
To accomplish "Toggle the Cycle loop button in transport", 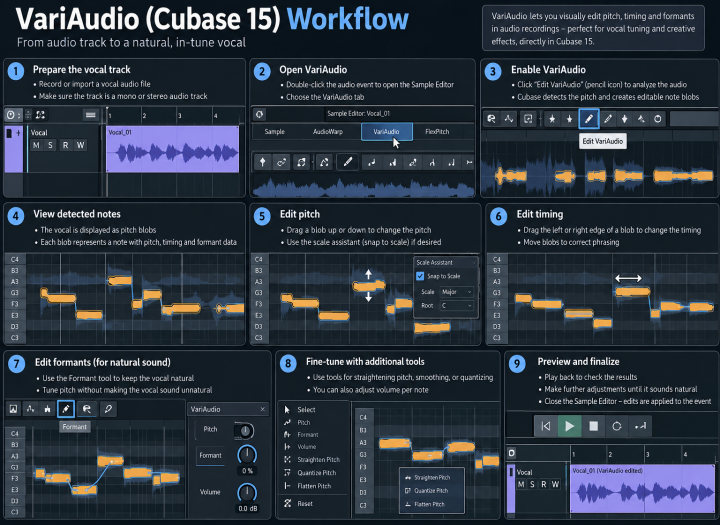I will pos(617,426).
